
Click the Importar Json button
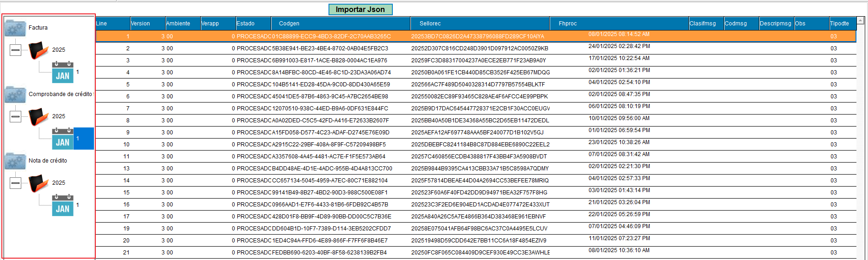click(x=360, y=9)
